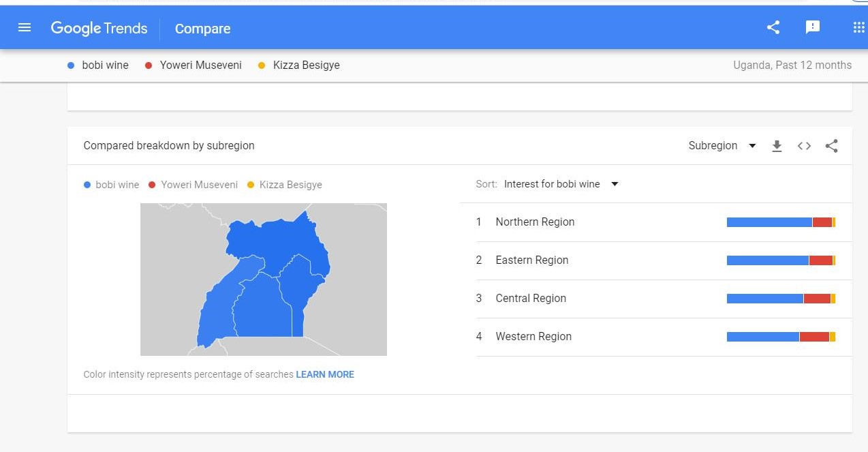This screenshot has width=868, height=452.
Task: Click the LEARN MORE link
Action: click(x=325, y=374)
